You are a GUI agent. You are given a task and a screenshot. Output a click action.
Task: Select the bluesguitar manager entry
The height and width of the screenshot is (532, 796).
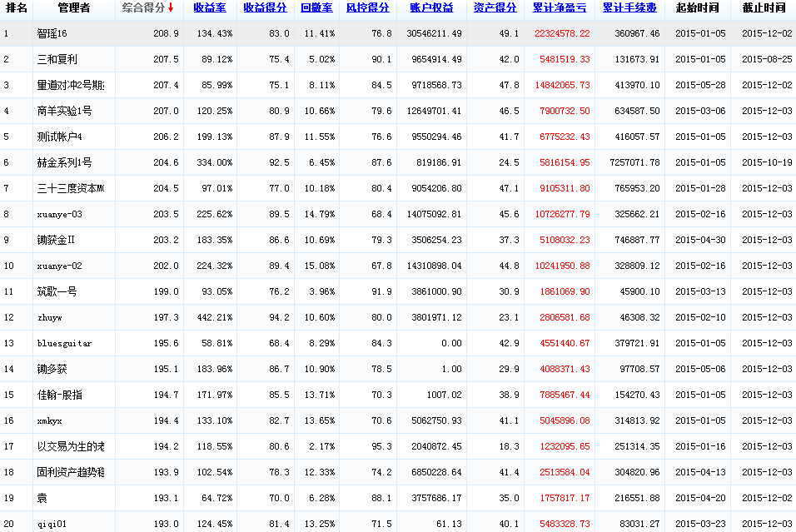click(64, 344)
